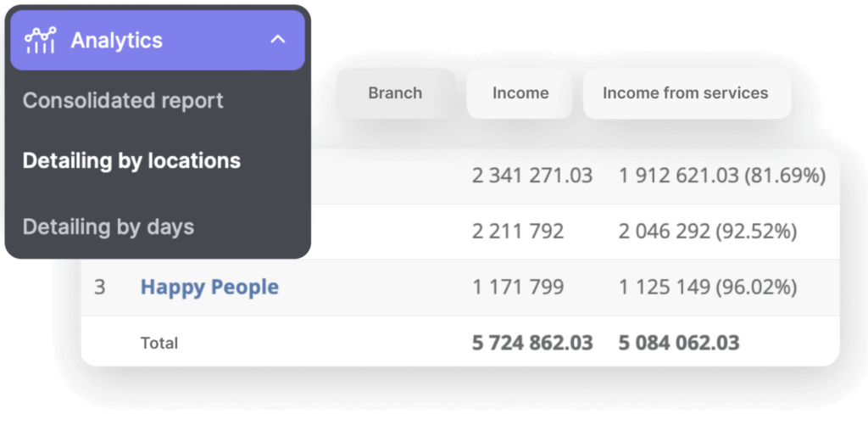Image resolution: width=868 pixels, height=425 pixels.
Task: Select Detailing by locations
Action: pos(131,161)
